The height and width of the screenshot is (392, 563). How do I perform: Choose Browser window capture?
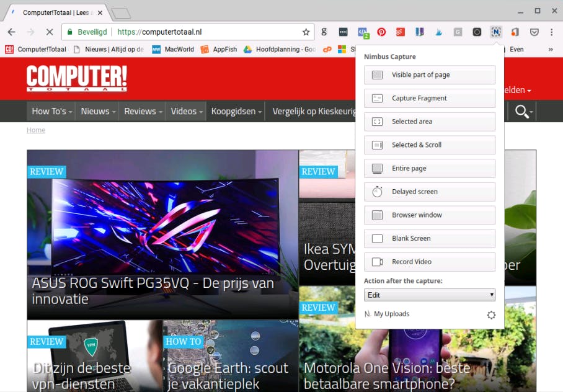430,215
